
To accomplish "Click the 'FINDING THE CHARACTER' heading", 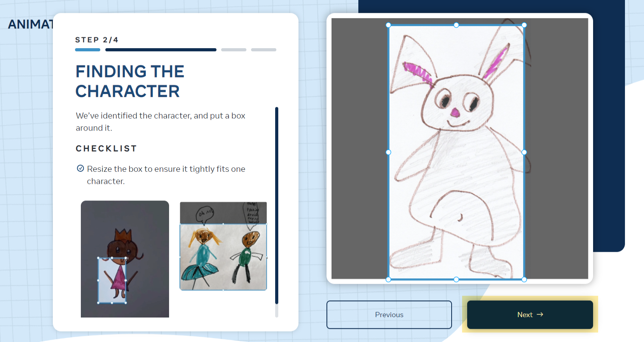I will coord(130,81).
